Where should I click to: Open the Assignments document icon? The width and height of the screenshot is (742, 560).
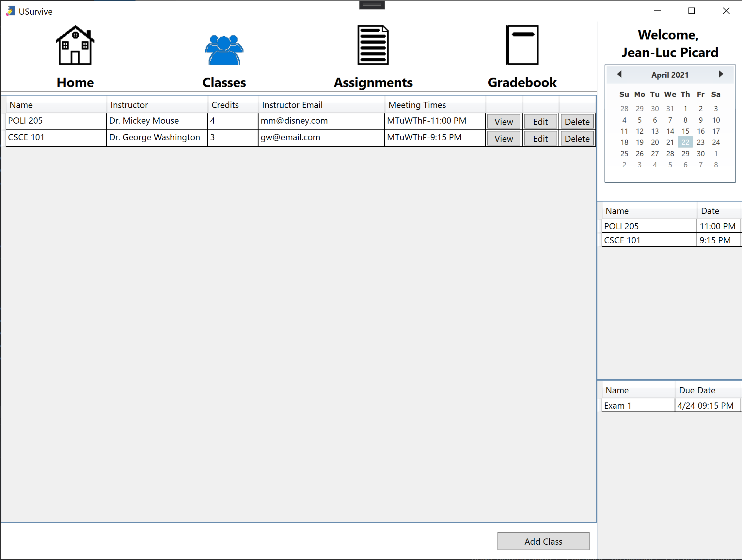click(373, 45)
